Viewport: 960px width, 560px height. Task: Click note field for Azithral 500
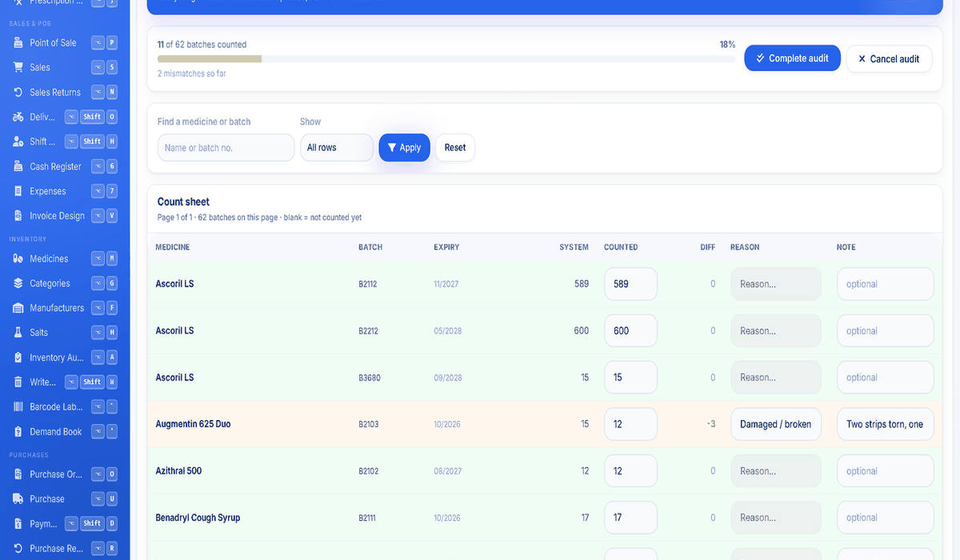885,471
